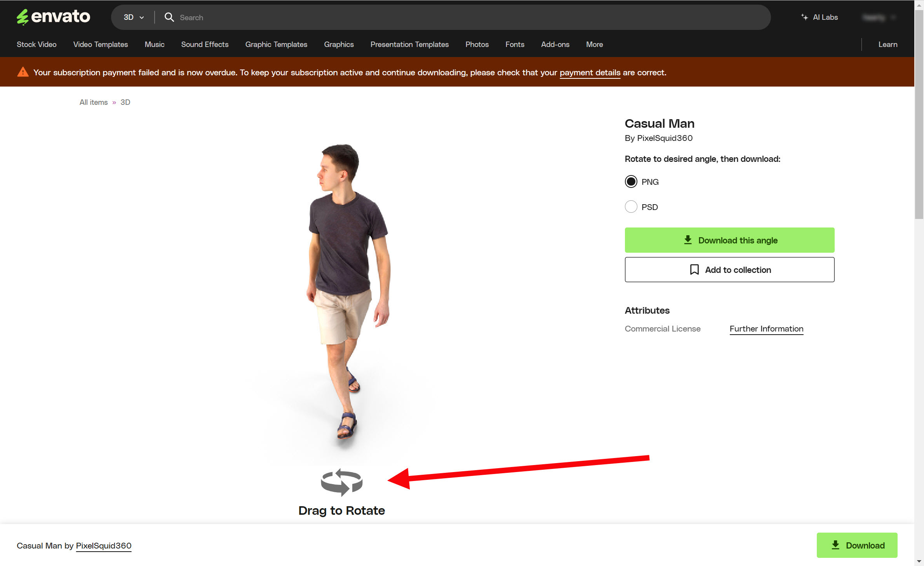Open the More navigation menu
Image resolution: width=924 pixels, height=566 pixels.
[594, 44]
